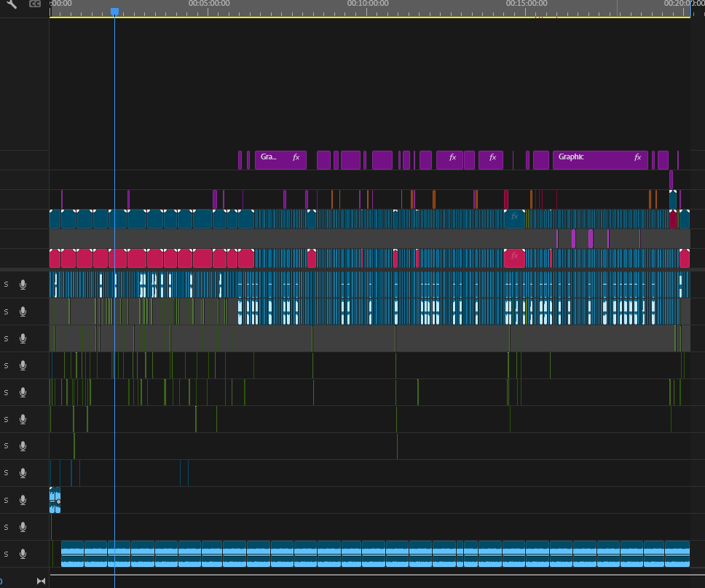705x588 pixels.
Task: Click voice-over mic on bottom music track
Action: pos(23,554)
